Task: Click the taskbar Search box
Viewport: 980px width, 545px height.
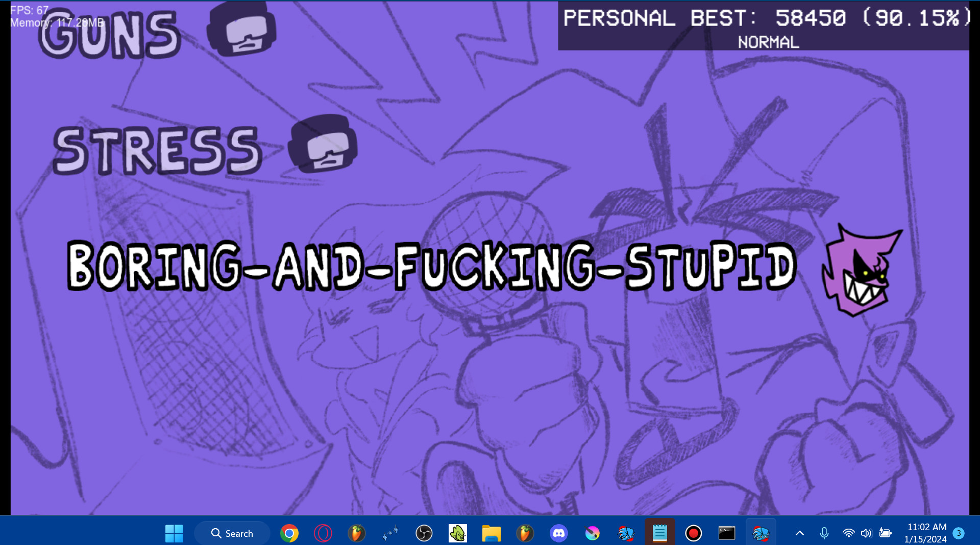Action: coord(232,533)
